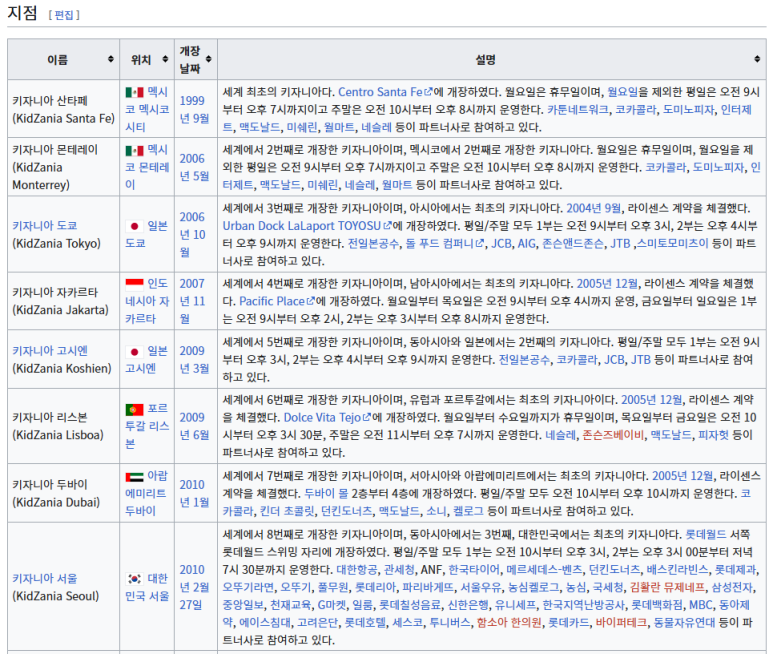Sort table by 개장 날짜 column arrows
This screenshot has width=773, height=654.
coord(209,59)
